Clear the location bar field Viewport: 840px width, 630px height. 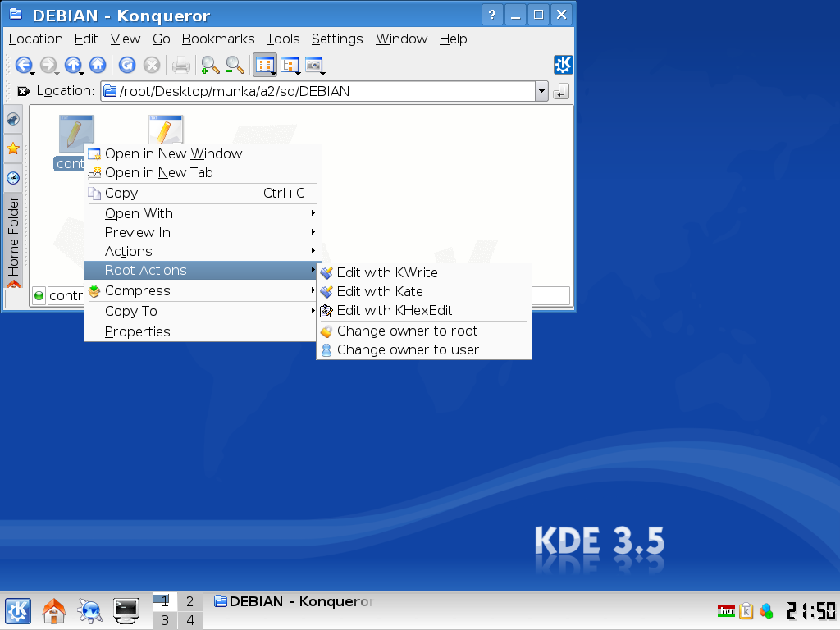click(x=24, y=91)
